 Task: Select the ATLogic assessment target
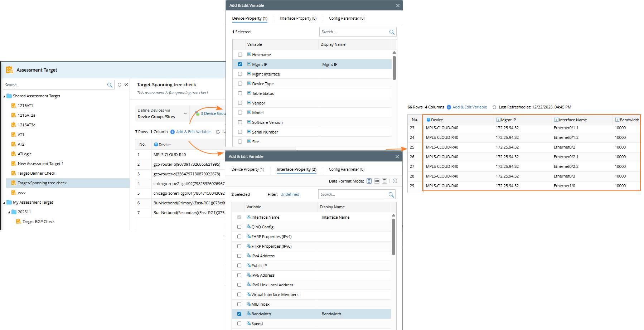[x=25, y=154]
